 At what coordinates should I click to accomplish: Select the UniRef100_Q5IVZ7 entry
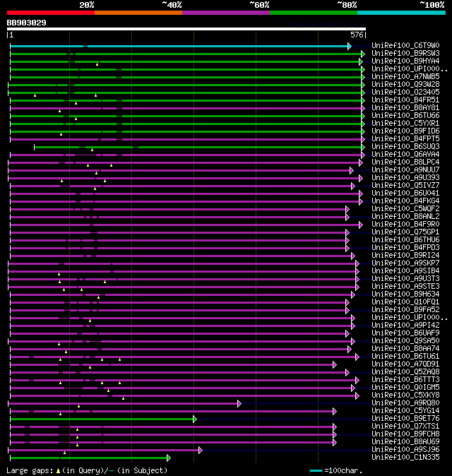pos(405,186)
